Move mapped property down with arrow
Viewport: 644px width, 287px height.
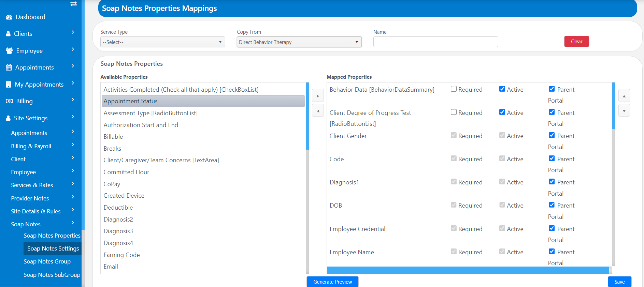tap(624, 111)
